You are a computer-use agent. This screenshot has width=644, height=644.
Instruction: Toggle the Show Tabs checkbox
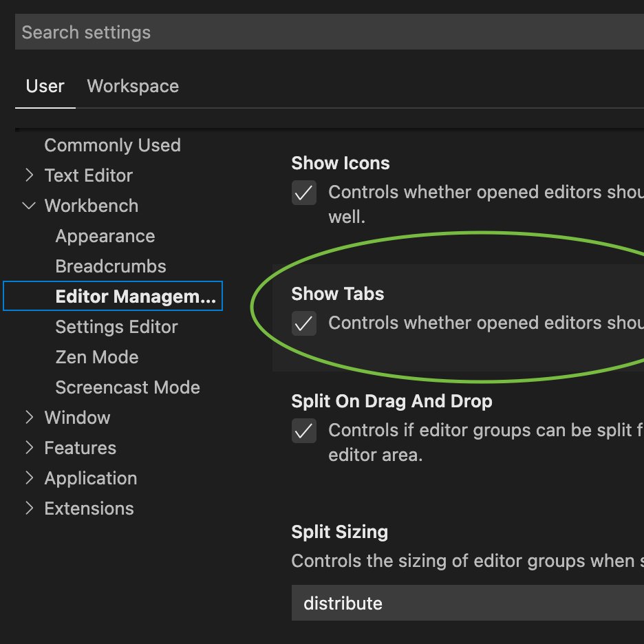pos(304,323)
